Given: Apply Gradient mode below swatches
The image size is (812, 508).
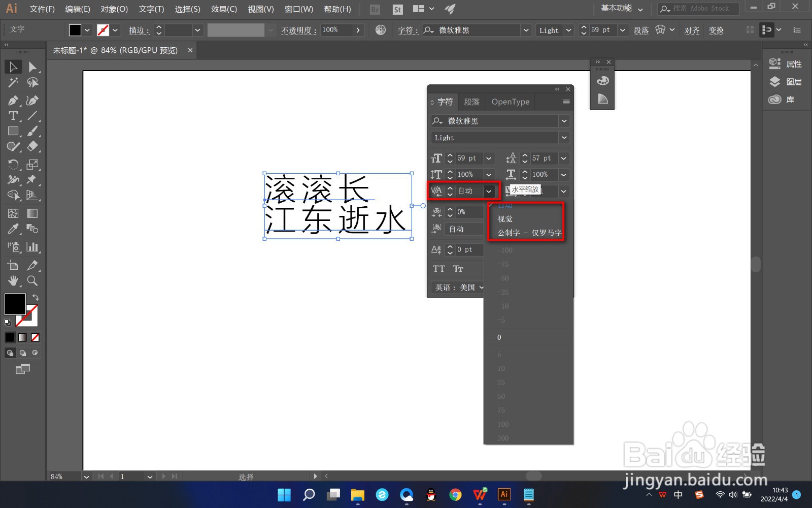Looking at the screenshot, I should [22, 337].
